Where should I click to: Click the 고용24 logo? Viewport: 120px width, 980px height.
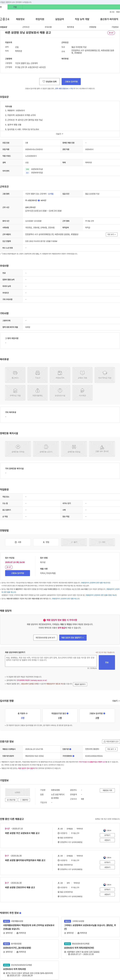point(5,19)
